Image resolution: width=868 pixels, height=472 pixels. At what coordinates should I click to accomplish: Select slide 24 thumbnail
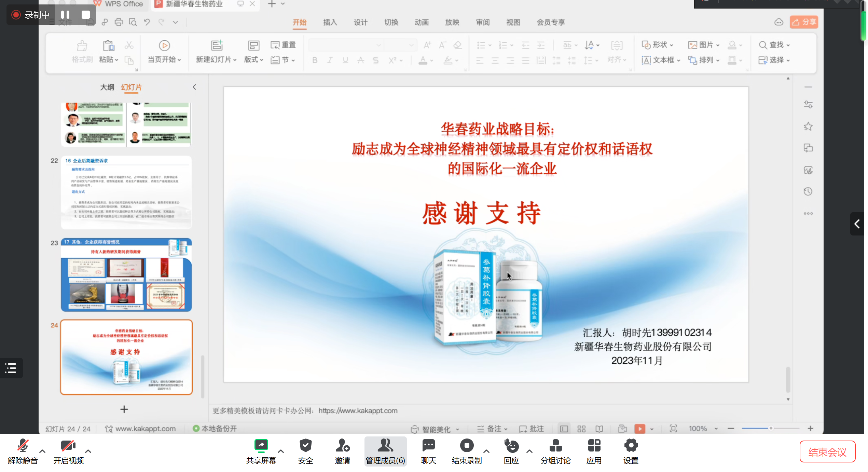point(126,357)
